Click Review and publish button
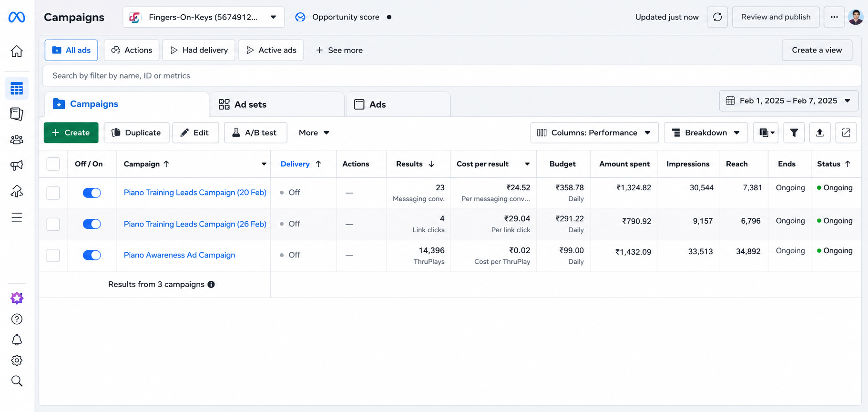The height and width of the screenshot is (412, 868). (x=776, y=17)
